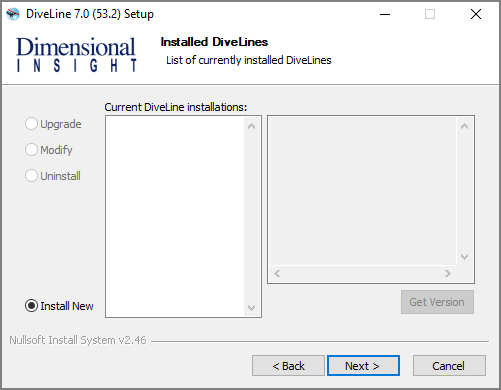The width and height of the screenshot is (501, 390).
Task: Choose the Modify radio option
Action: tap(49, 150)
